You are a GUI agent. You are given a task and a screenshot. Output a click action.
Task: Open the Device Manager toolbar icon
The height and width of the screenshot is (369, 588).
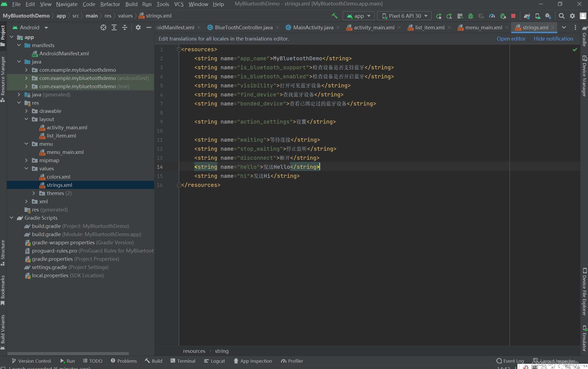[538, 16]
